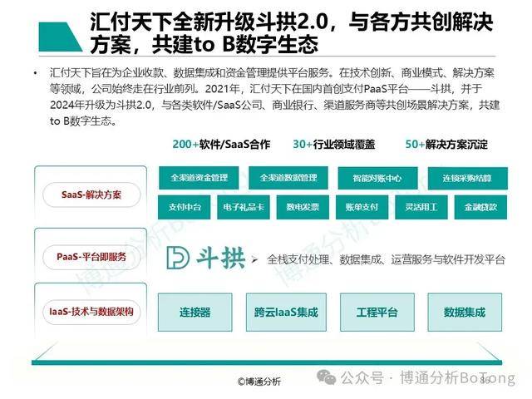Click the 全渠道数据管理 box
Viewport: 532px width, 399px height.
[x=288, y=177]
